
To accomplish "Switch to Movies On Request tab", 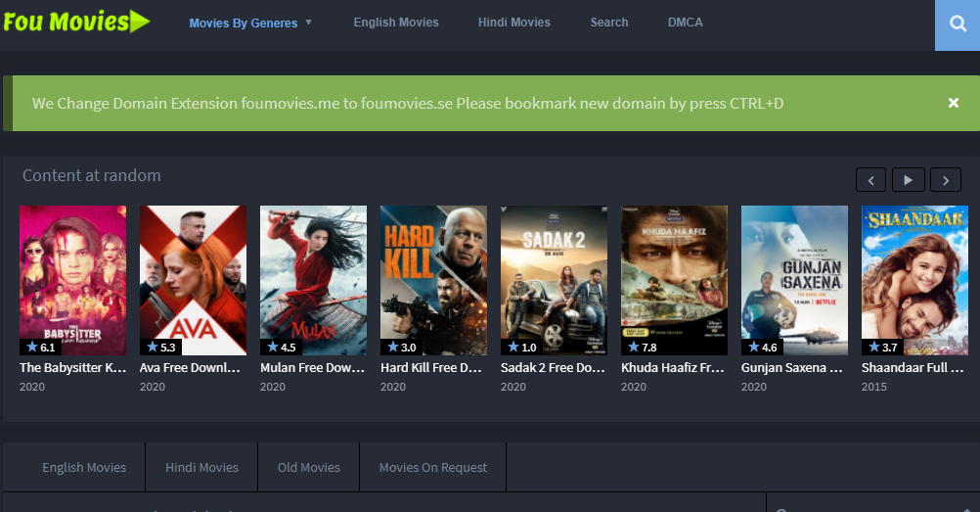I will point(433,468).
